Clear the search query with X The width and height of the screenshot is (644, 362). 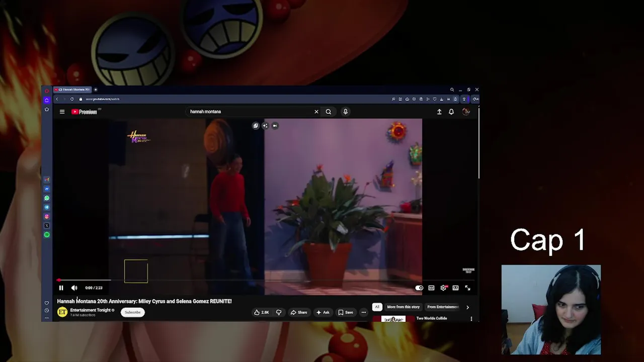coord(316,112)
